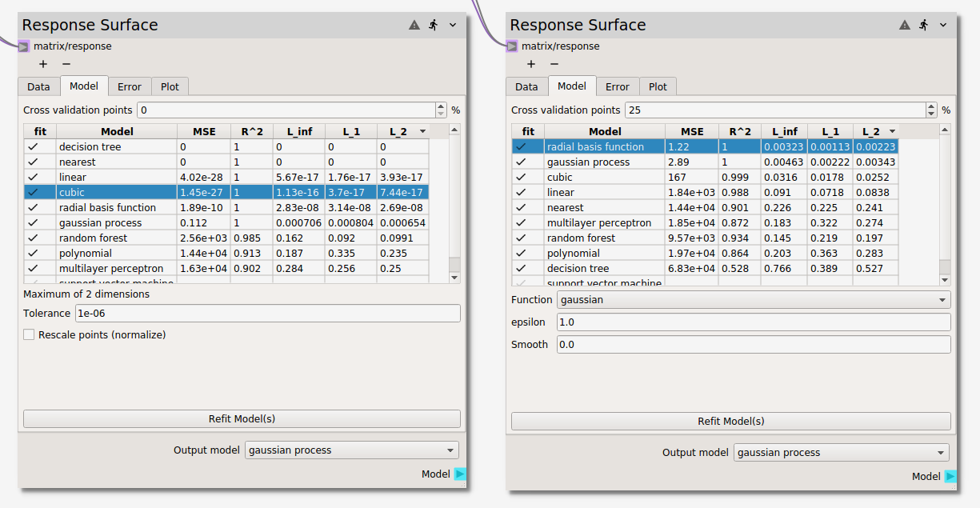Image resolution: width=980 pixels, height=508 pixels.
Task: Expand the right panel header chevron menu
Action: pyautogui.click(x=943, y=25)
